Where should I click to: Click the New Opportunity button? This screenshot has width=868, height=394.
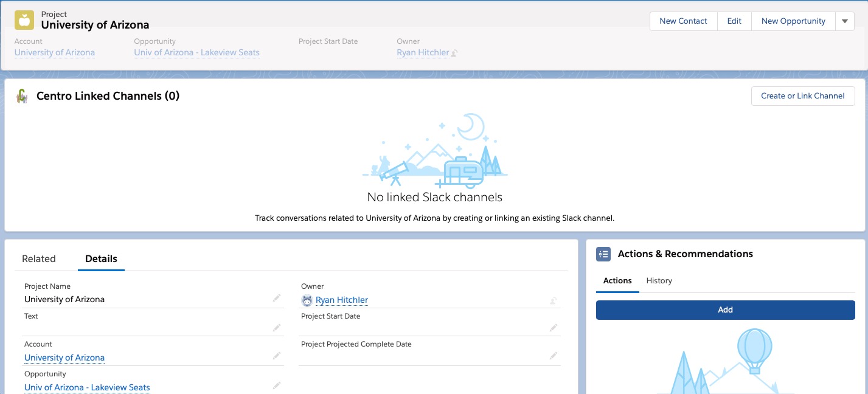coord(793,21)
